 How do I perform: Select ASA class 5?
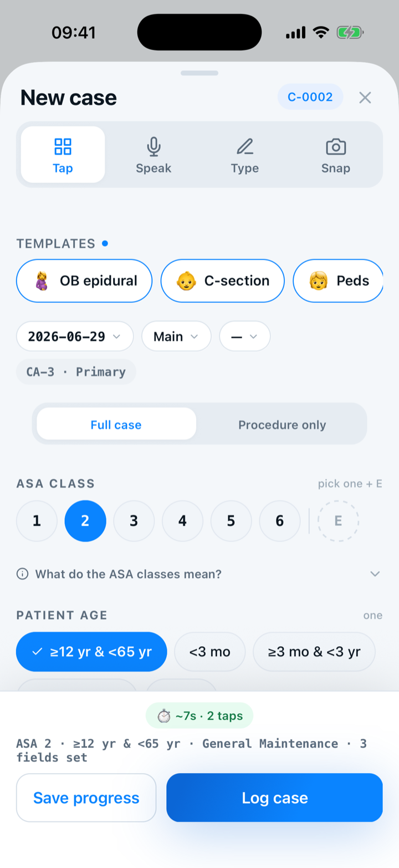tap(231, 521)
